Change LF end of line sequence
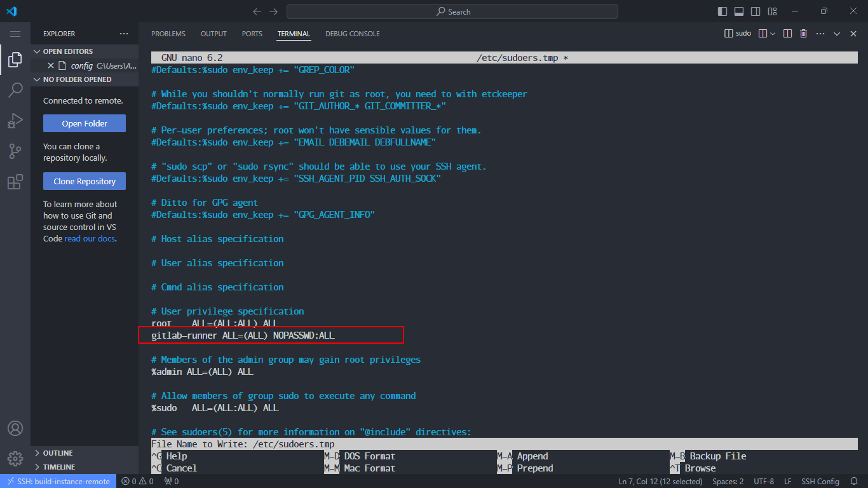Viewport: 868px width, 488px height. point(788,481)
